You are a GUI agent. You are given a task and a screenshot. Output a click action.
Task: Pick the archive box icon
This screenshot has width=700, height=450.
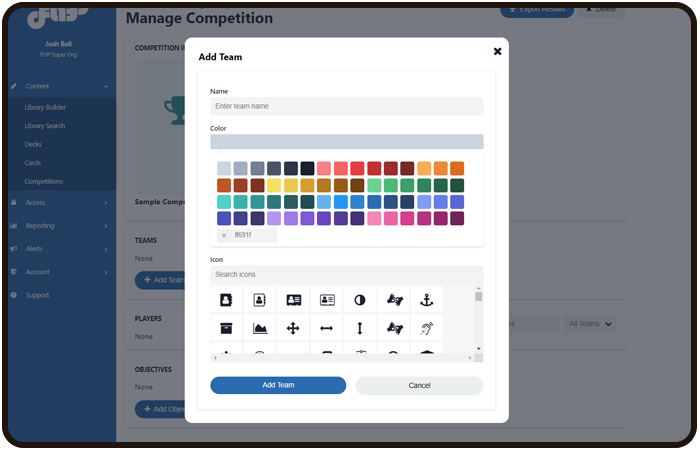(226, 329)
